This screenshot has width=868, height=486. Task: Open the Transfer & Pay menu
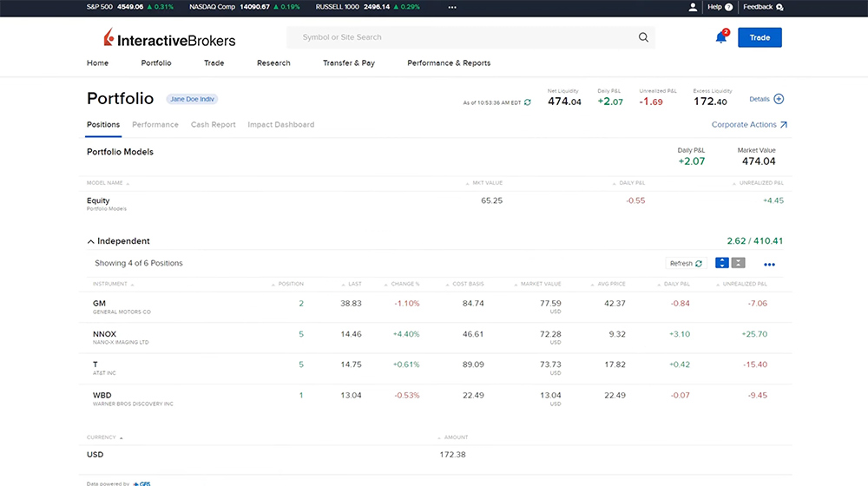click(x=349, y=63)
